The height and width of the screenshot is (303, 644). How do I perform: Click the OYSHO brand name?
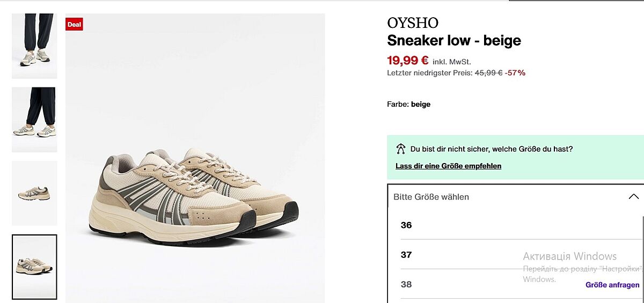(x=413, y=23)
